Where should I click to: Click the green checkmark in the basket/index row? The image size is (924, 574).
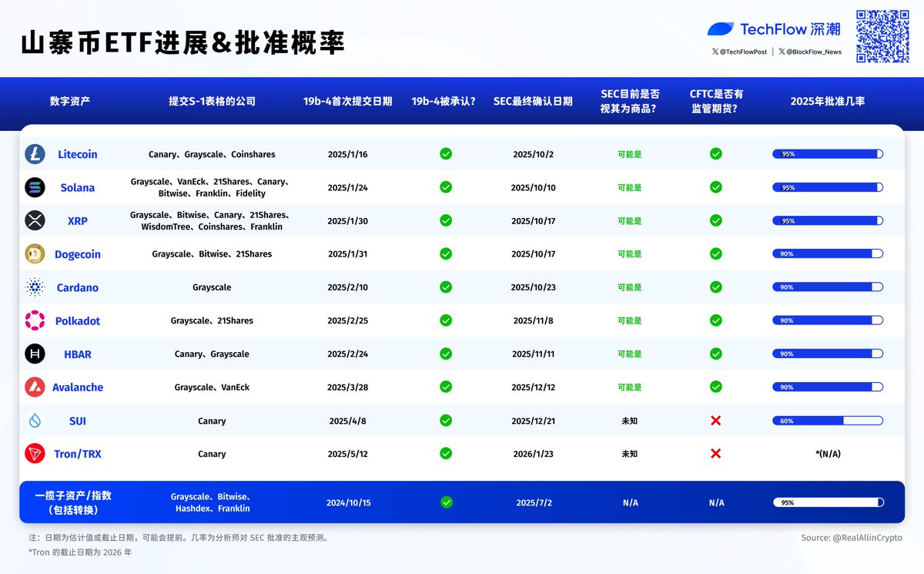coord(446,502)
